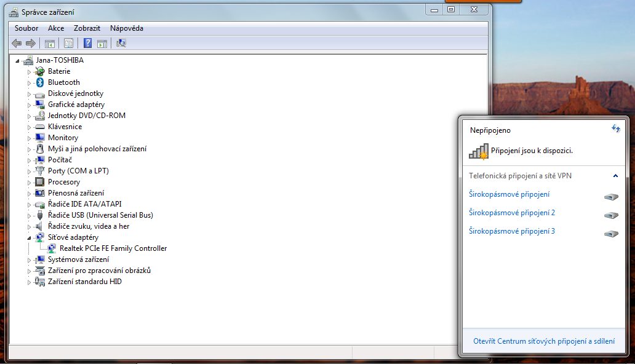635x364 pixels.
Task: Click the blue Help question mark icon
Action: click(x=88, y=43)
